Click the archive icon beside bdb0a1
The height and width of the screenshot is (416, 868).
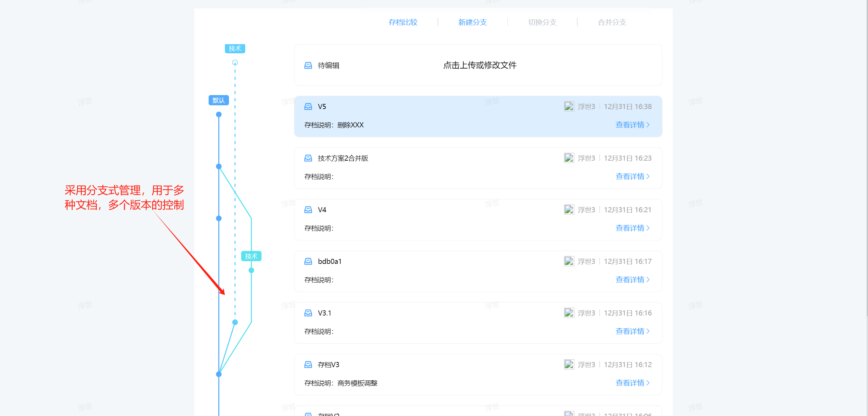click(x=308, y=261)
